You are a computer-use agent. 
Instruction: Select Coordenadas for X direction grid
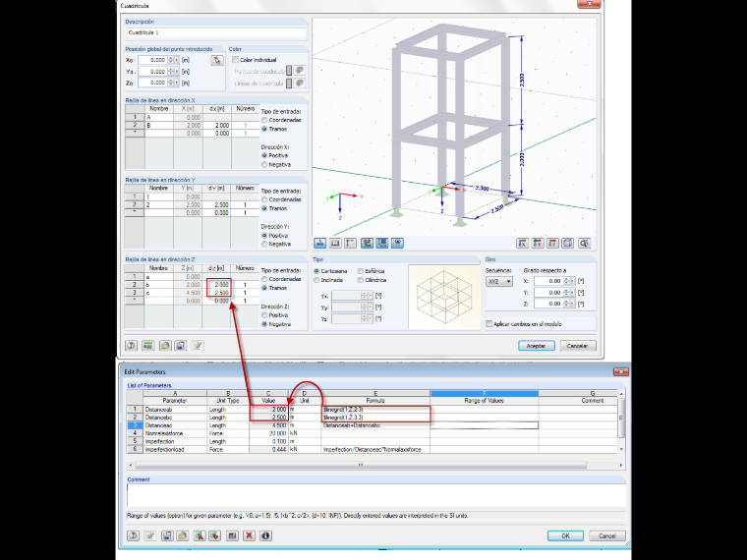pyautogui.click(x=264, y=120)
